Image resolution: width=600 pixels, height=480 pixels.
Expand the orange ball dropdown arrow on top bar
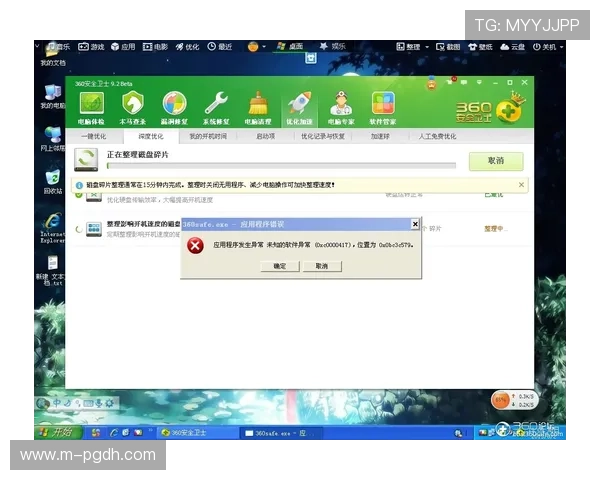tap(264, 47)
